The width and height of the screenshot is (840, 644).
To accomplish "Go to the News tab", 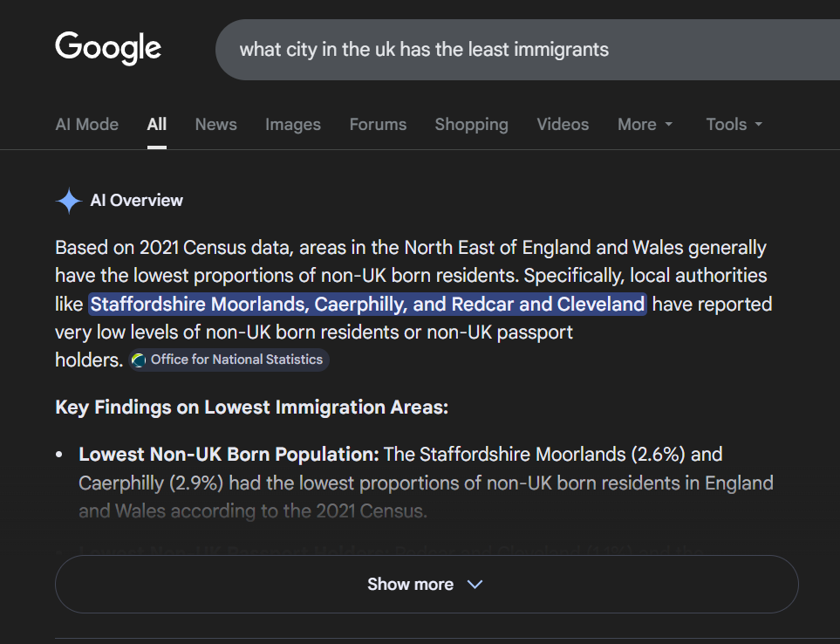I will pyautogui.click(x=215, y=124).
